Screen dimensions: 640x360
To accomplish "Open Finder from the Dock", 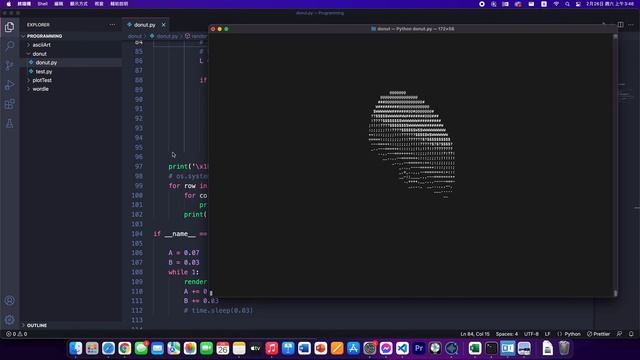I will [76, 348].
